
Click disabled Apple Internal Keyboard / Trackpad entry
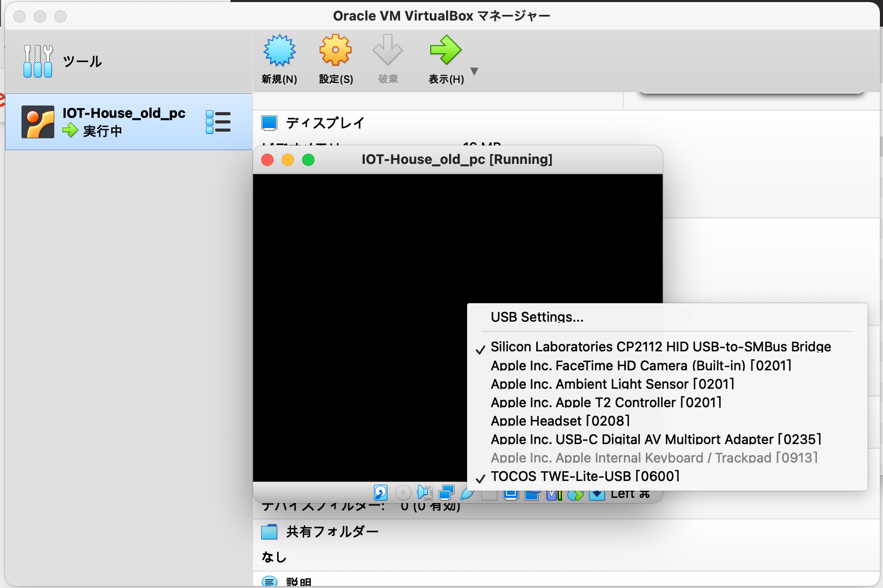click(x=667, y=458)
